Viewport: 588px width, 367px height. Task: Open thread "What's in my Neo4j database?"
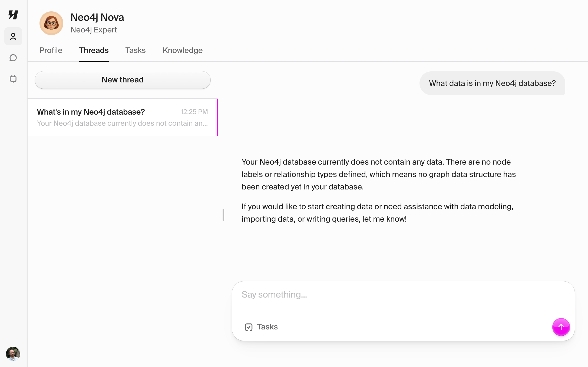(123, 117)
